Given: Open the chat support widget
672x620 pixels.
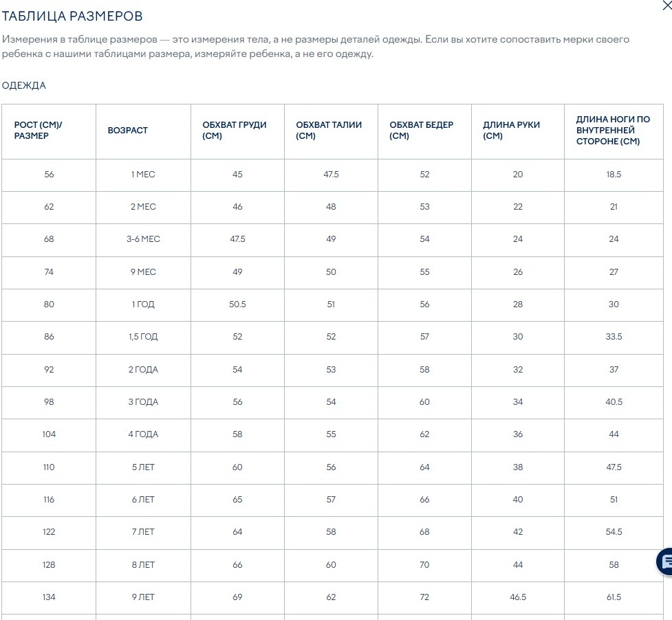Looking at the screenshot, I should 664,562.
